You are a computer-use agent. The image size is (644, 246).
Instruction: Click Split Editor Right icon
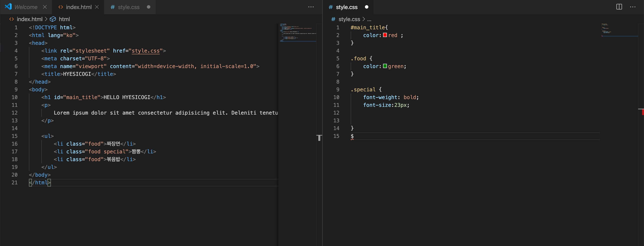tap(619, 7)
